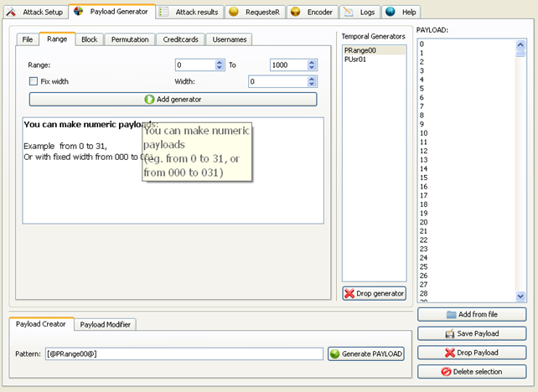This screenshot has width=538, height=392.
Task: Select PUsr01 in Temporal Generators
Action: click(355, 59)
